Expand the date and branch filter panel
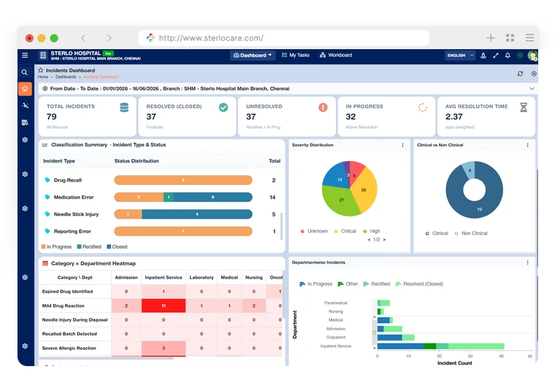 click(x=532, y=89)
